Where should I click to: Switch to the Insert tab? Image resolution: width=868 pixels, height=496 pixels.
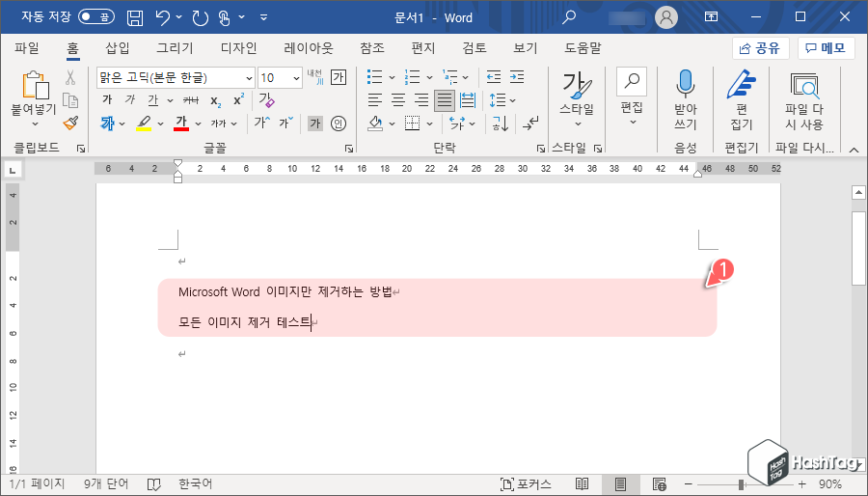(118, 48)
